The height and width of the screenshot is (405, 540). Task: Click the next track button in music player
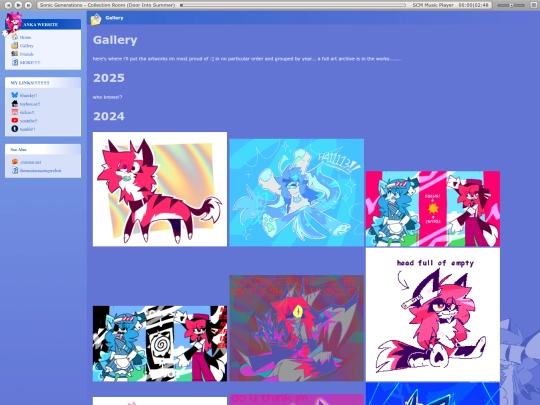[29, 5]
